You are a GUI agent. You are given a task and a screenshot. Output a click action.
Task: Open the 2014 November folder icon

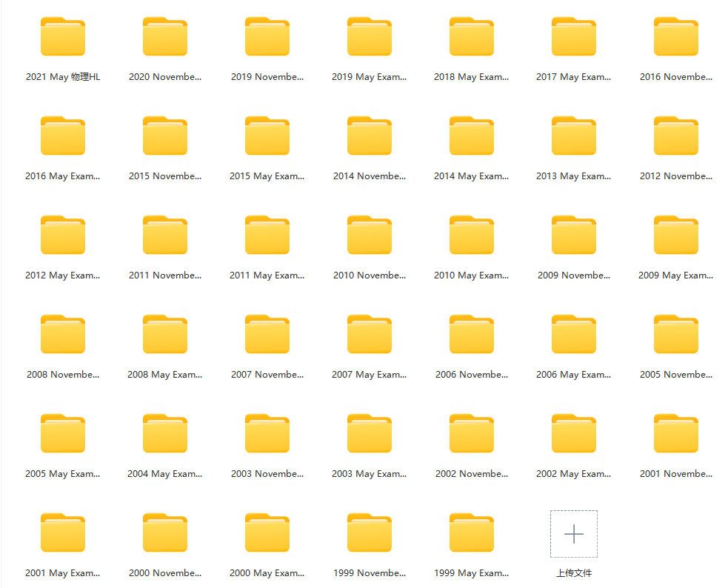point(369,136)
